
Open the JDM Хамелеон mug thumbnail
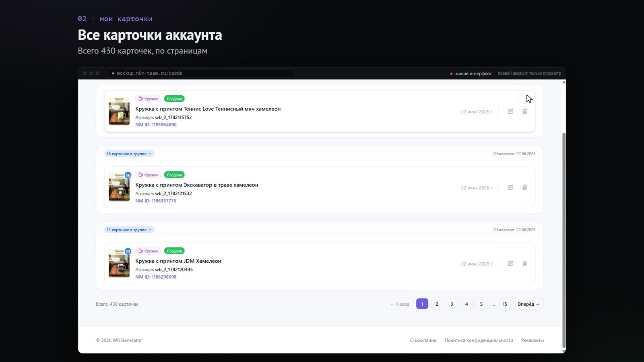pos(119,263)
